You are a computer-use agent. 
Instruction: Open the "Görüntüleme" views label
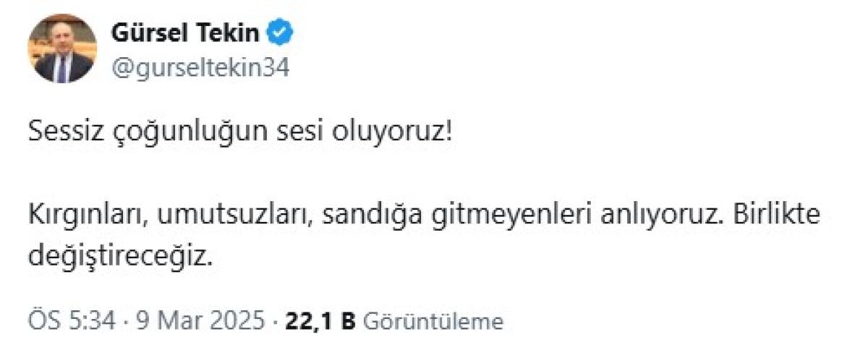tap(432, 321)
